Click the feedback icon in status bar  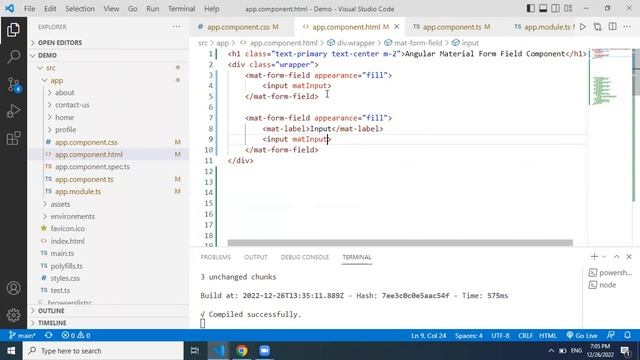pos(611,336)
